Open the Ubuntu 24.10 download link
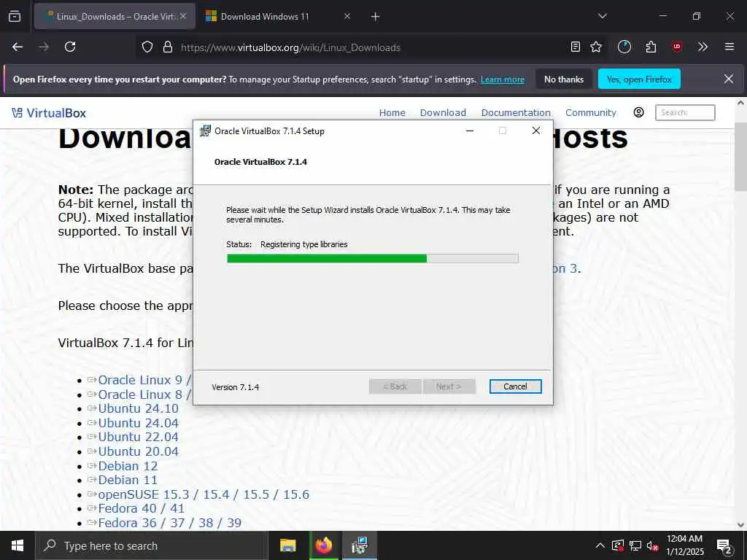The height and width of the screenshot is (560, 747). click(x=138, y=408)
